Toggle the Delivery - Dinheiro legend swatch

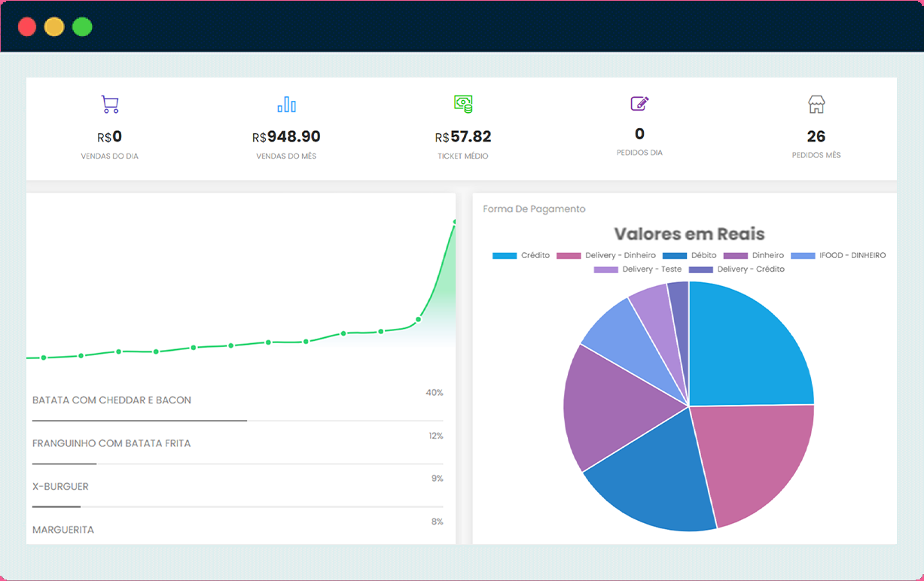click(x=569, y=256)
